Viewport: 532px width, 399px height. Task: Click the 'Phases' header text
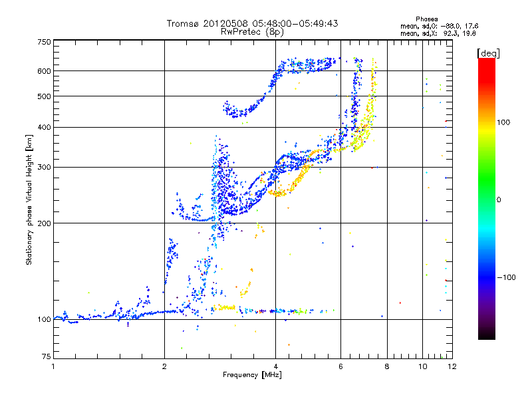pos(427,19)
